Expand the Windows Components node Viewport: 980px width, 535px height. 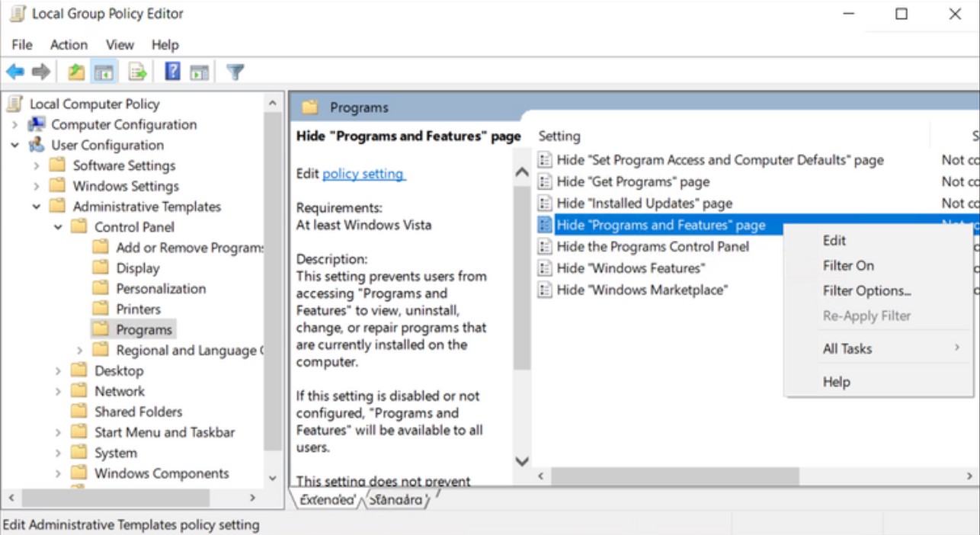pyautogui.click(x=58, y=474)
